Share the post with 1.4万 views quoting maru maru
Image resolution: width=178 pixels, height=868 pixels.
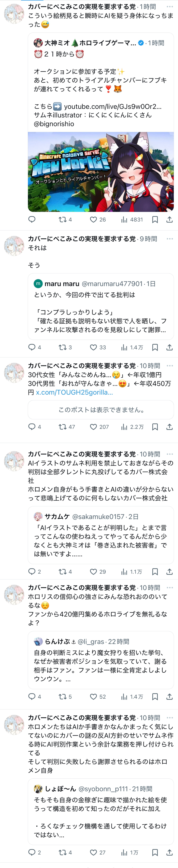(x=170, y=347)
